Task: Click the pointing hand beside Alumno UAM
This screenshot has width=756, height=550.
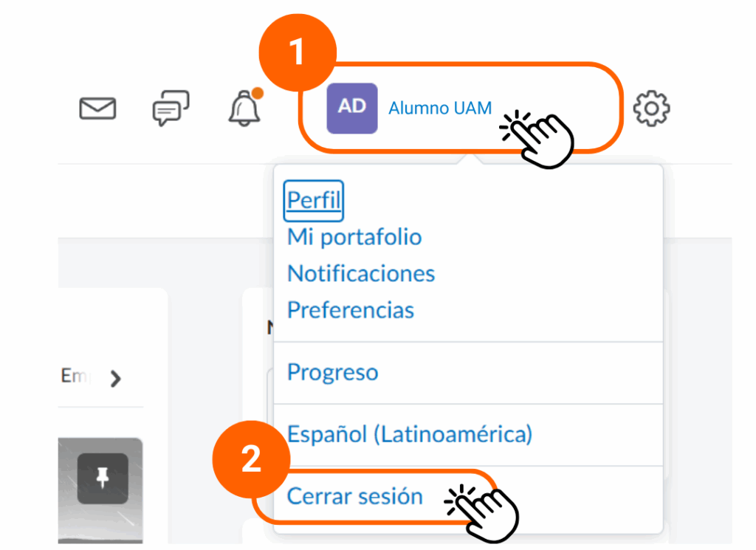Action: pyautogui.click(x=539, y=137)
